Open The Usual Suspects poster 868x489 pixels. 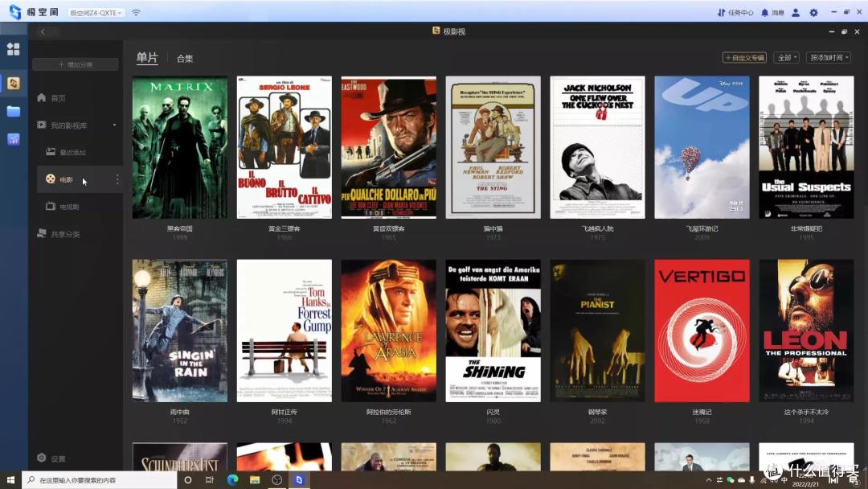pyautogui.click(x=807, y=147)
